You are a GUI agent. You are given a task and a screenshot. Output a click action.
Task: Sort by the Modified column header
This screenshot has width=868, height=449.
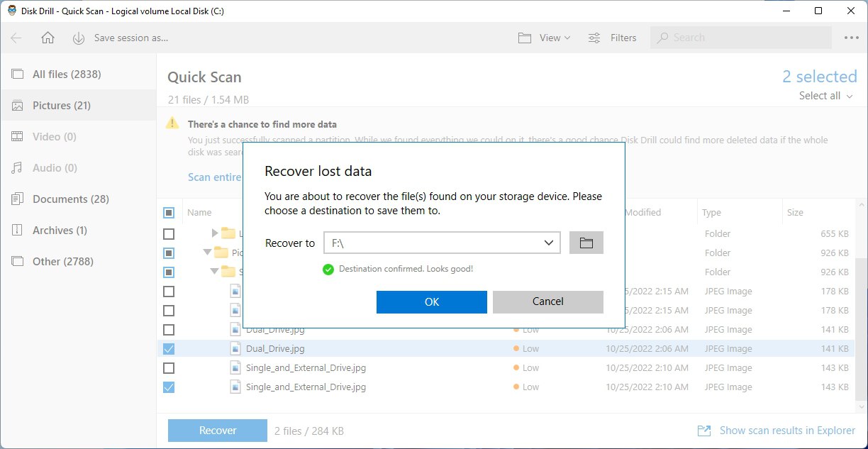pos(642,212)
